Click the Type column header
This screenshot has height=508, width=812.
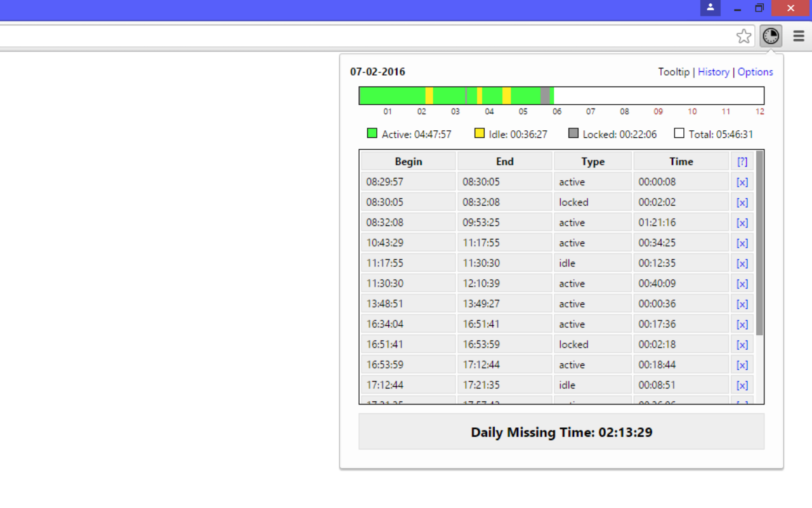[593, 161]
